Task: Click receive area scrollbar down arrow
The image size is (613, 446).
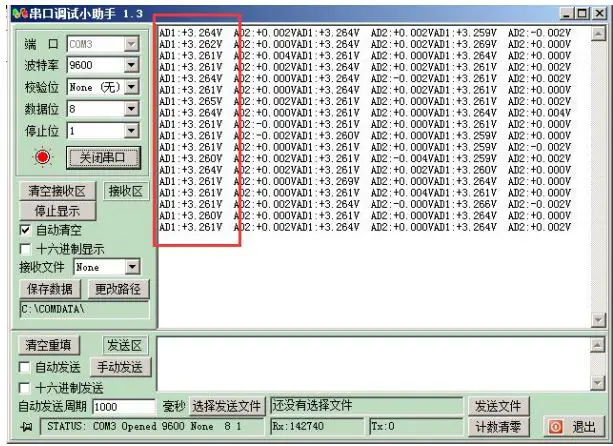Action: tap(598, 321)
